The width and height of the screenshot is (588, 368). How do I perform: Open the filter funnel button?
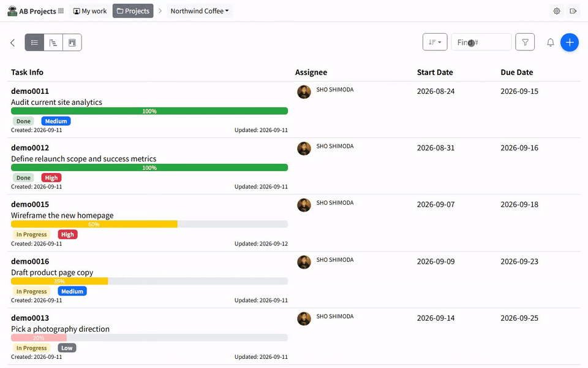point(525,42)
